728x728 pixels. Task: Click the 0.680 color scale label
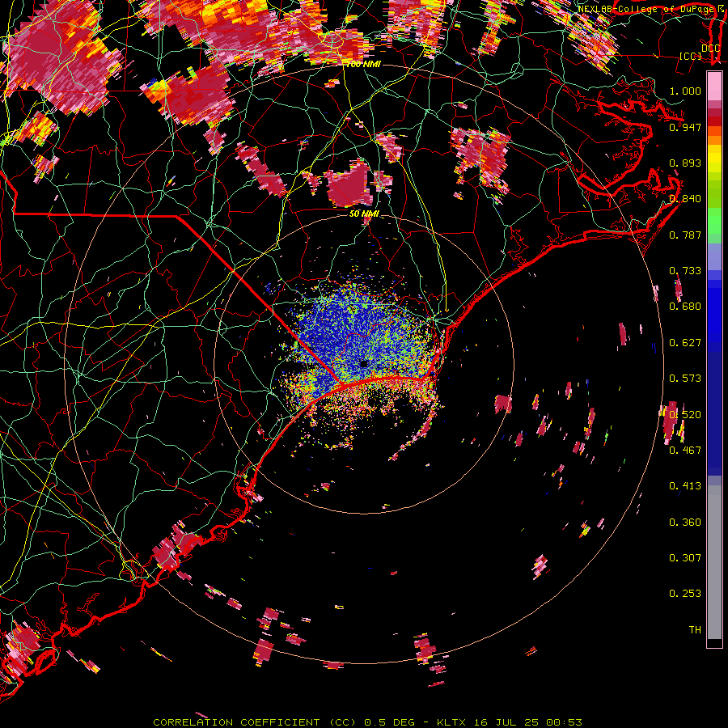click(x=685, y=307)
